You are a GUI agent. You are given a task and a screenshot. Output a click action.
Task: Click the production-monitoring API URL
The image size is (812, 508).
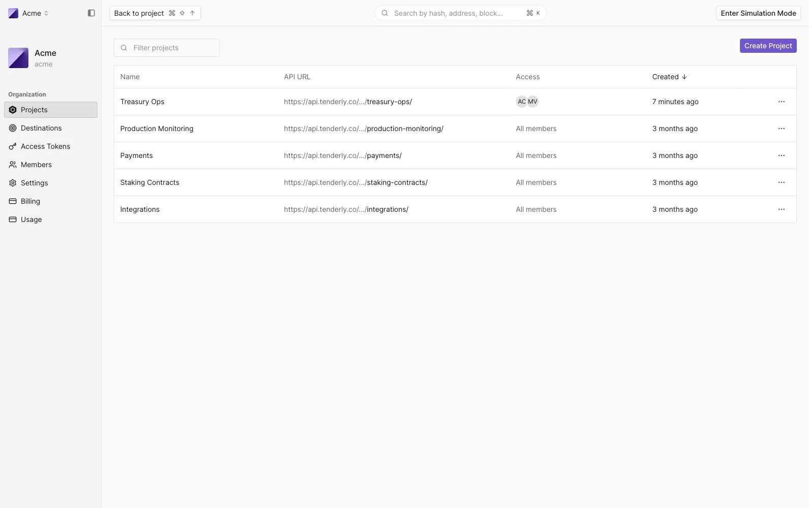pyautogui.click(x=363, y=129)
